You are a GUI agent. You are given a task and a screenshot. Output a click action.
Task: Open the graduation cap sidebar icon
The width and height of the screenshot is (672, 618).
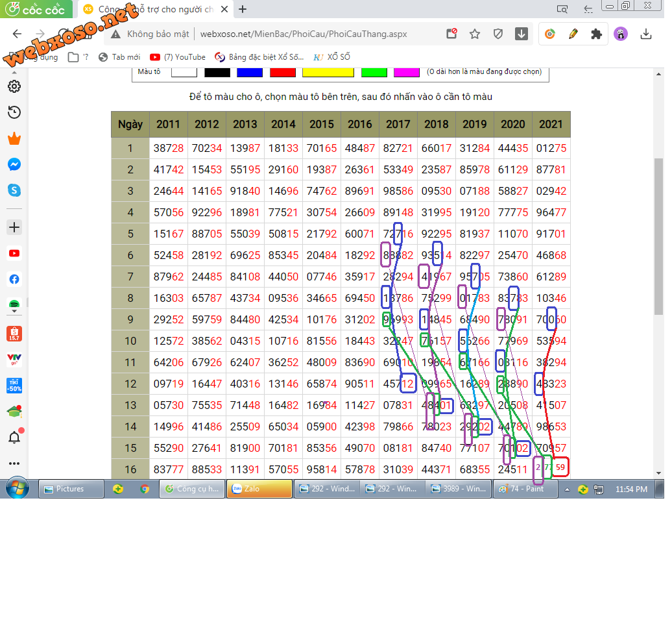pos(14,412)
